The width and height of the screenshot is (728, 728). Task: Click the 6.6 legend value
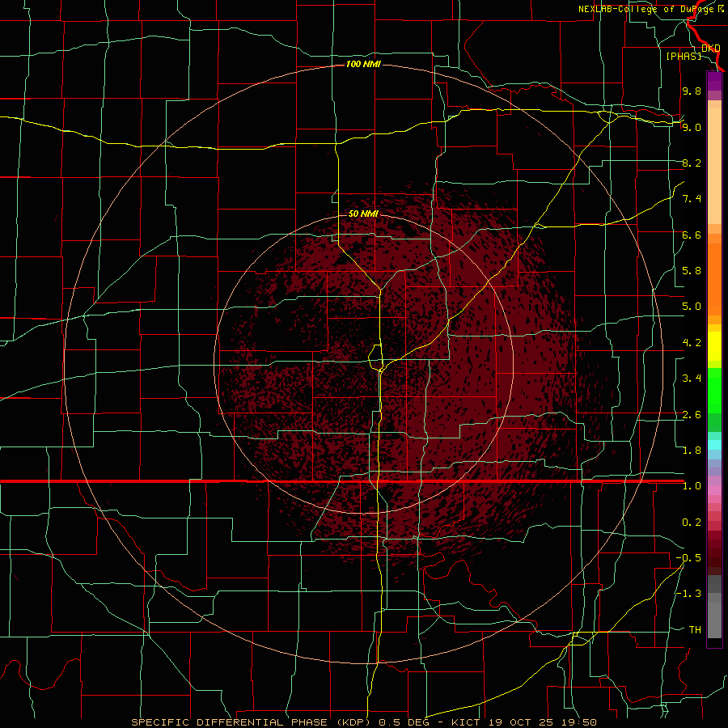692,235
